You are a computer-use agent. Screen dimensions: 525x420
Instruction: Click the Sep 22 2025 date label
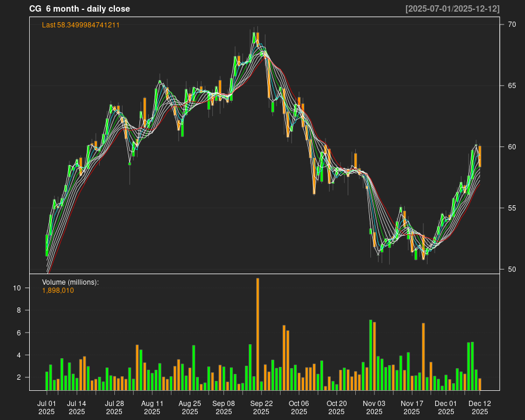[261, 407]
